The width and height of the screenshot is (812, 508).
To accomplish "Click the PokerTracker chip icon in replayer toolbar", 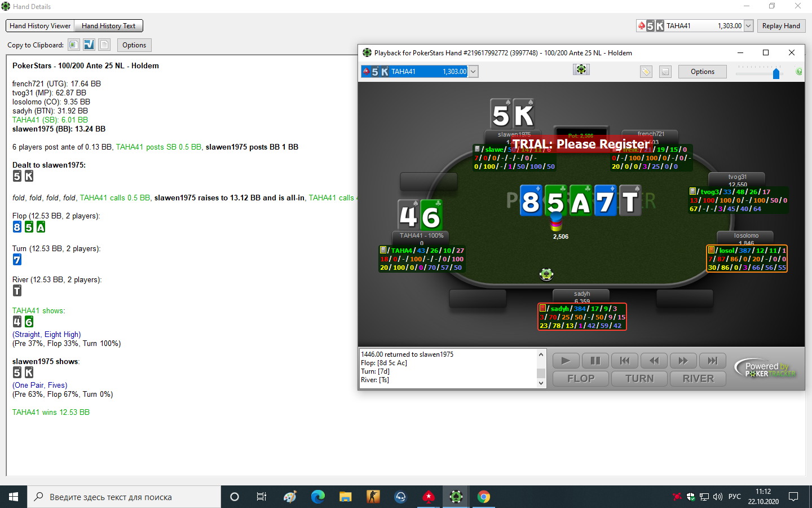I will click(x=581, y=69).
